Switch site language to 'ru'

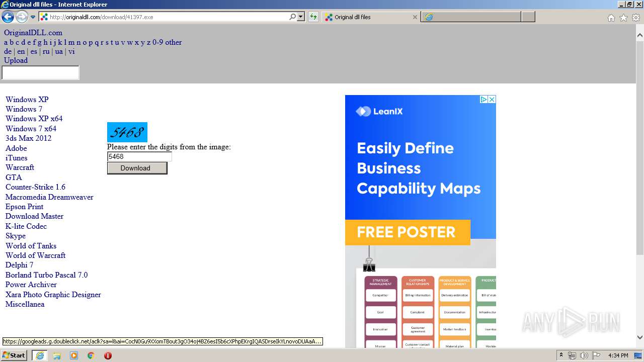coord(46,51)
